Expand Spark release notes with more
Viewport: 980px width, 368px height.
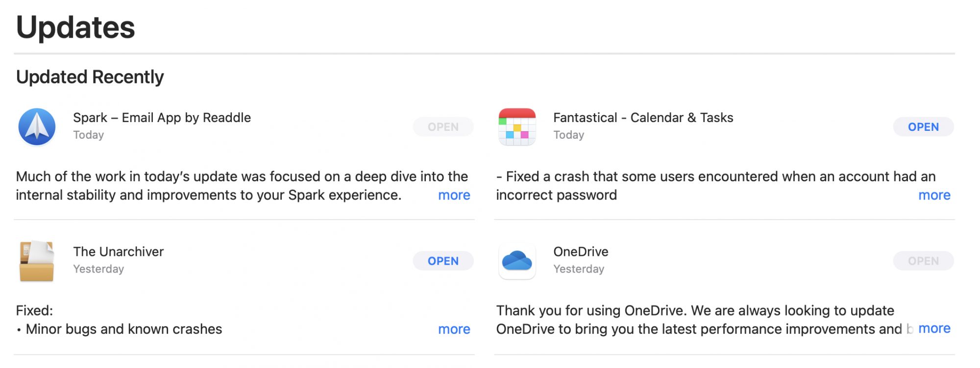click(454, 195)
